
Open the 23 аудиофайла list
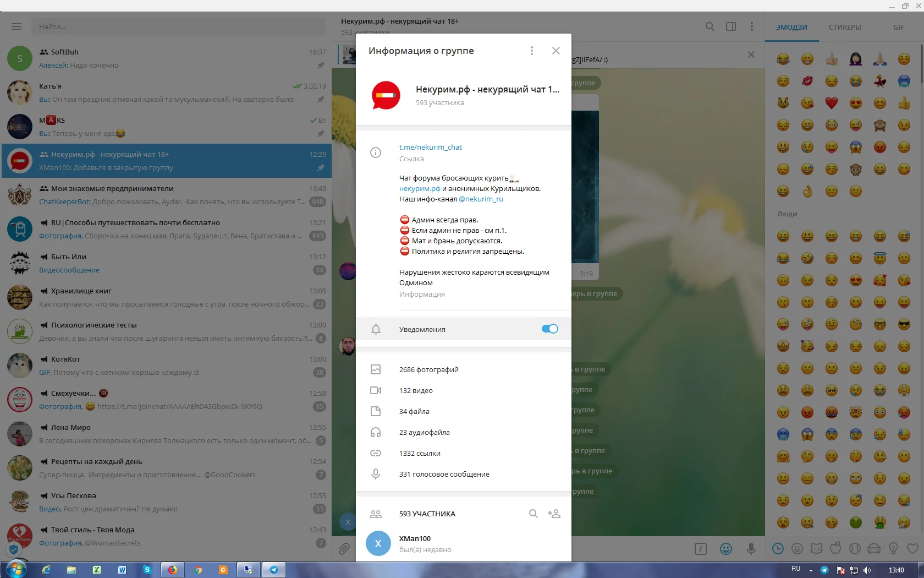(x=464, y=432)
